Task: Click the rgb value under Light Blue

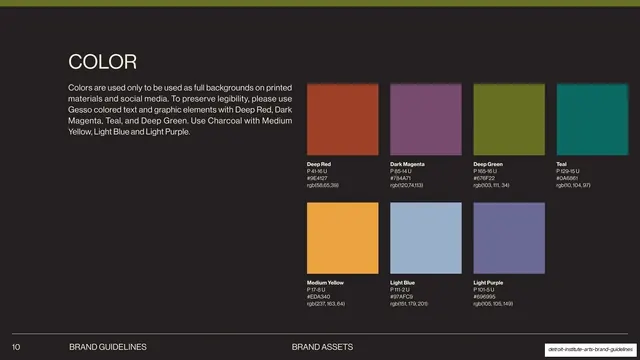Action: 409,303
